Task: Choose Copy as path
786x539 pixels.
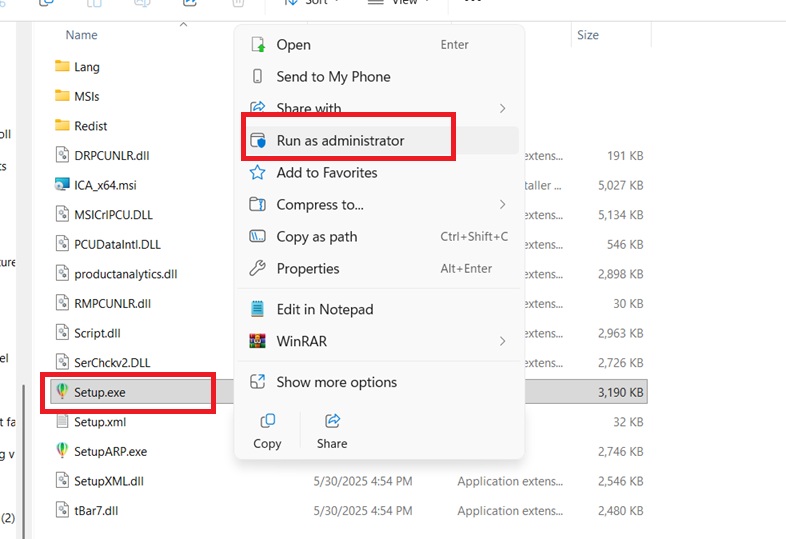Action: (379, 237)
